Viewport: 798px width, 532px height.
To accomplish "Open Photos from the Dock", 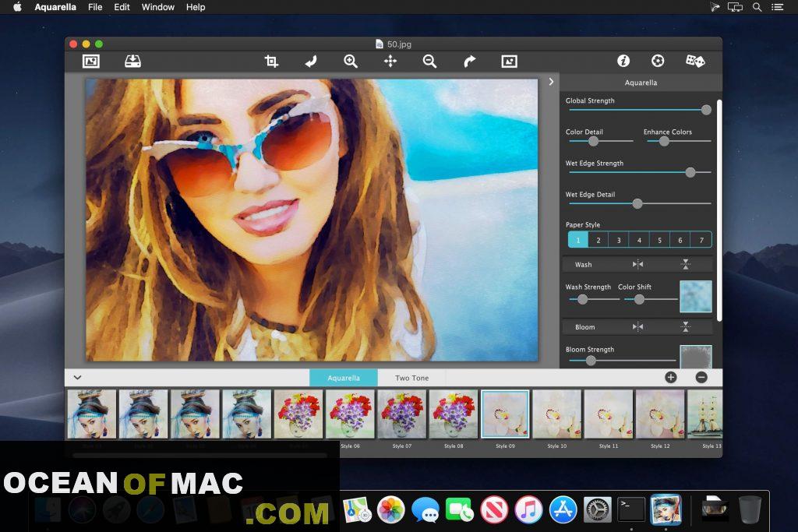I will click(x=391, y=509).
